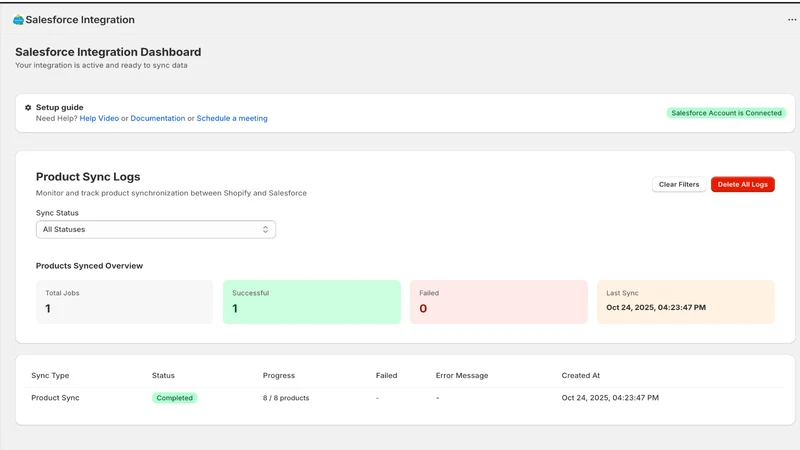
Task: Click the Progress column header
Action: pos(279,376)
